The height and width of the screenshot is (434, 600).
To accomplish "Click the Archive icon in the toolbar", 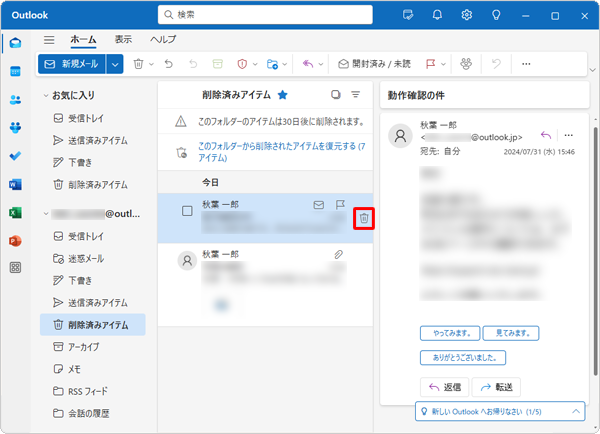I will 217,64.
